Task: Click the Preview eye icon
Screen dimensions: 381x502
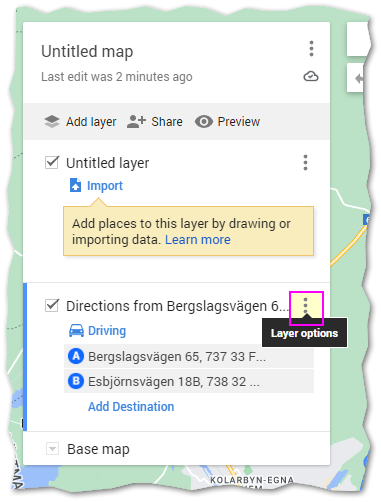Action: click(x=204, y=122)
